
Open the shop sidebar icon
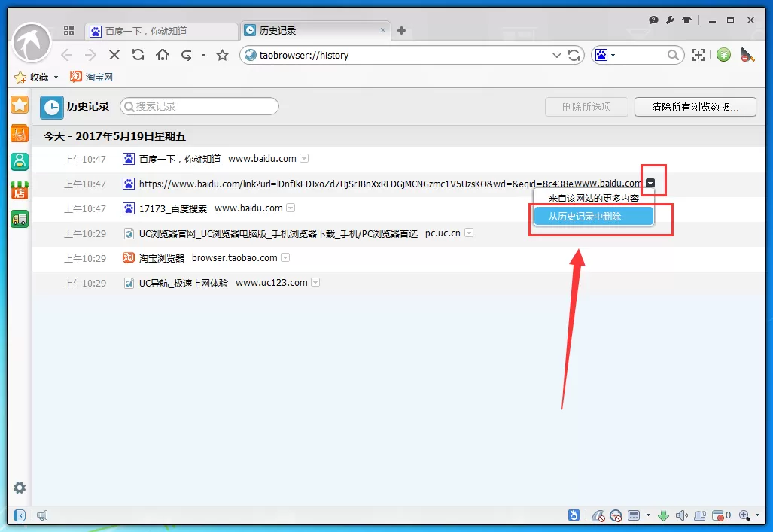20,190
